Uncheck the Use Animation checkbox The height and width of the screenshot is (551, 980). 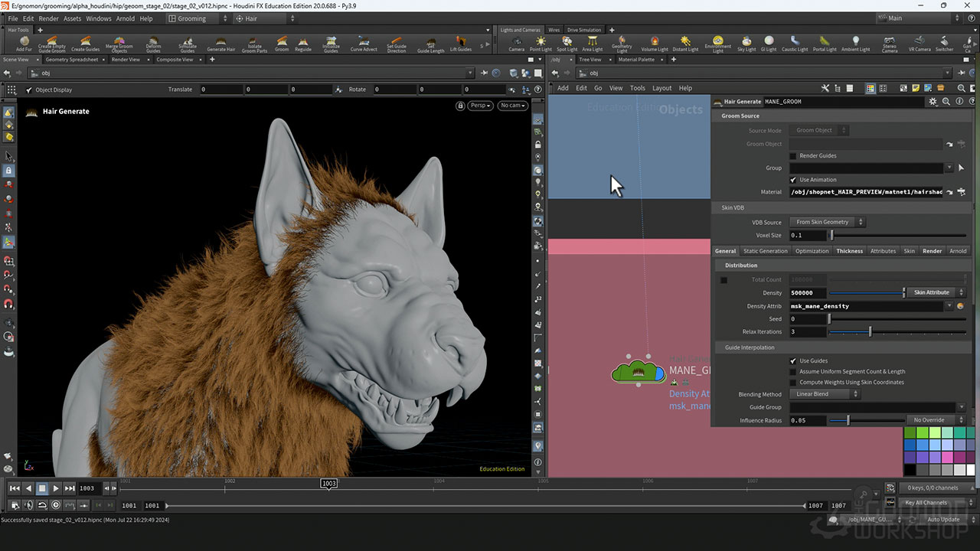793,180
